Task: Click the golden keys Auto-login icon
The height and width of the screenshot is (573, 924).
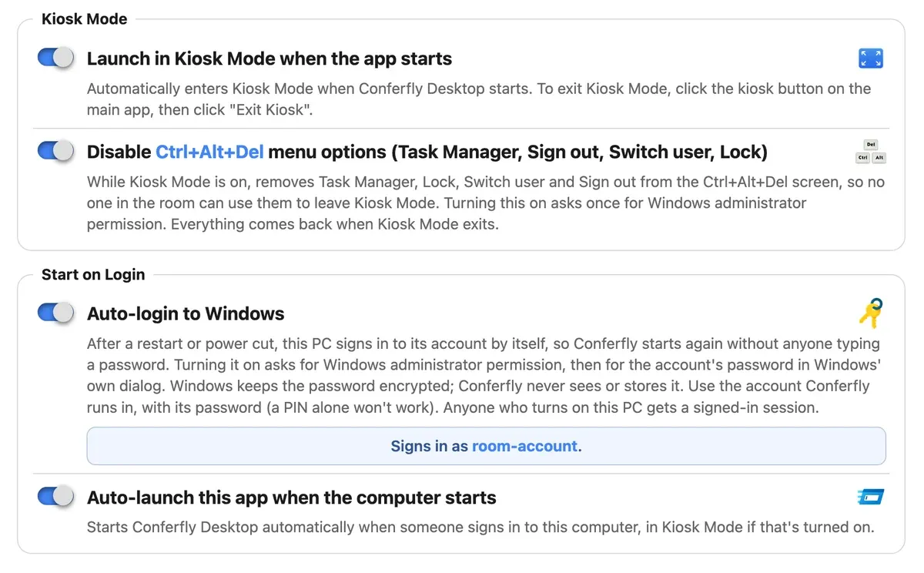Action: pos(871,313)
